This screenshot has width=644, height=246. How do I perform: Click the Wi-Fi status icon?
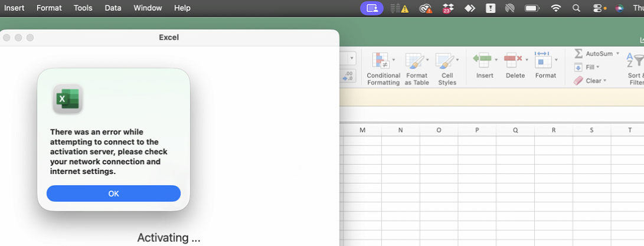tap(555, 8)
